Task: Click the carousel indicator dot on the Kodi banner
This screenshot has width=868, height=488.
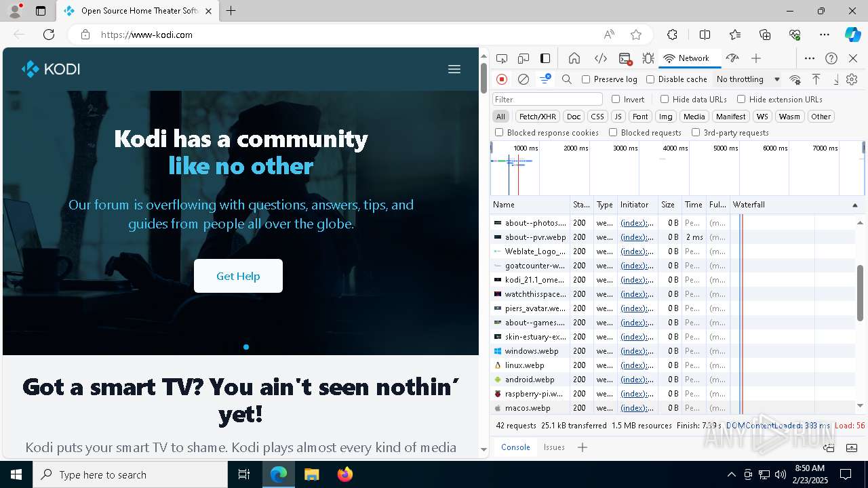Action: (246, 347)
